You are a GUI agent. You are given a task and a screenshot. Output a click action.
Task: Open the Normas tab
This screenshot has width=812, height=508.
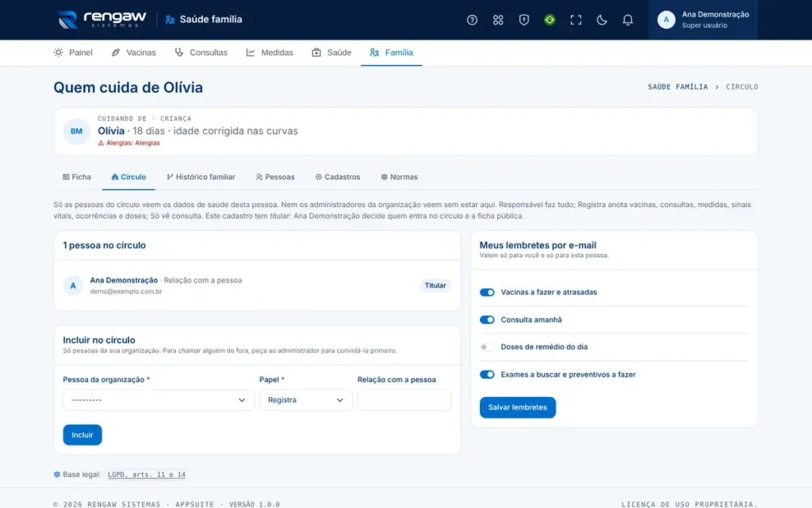click(x=400, y=177)
